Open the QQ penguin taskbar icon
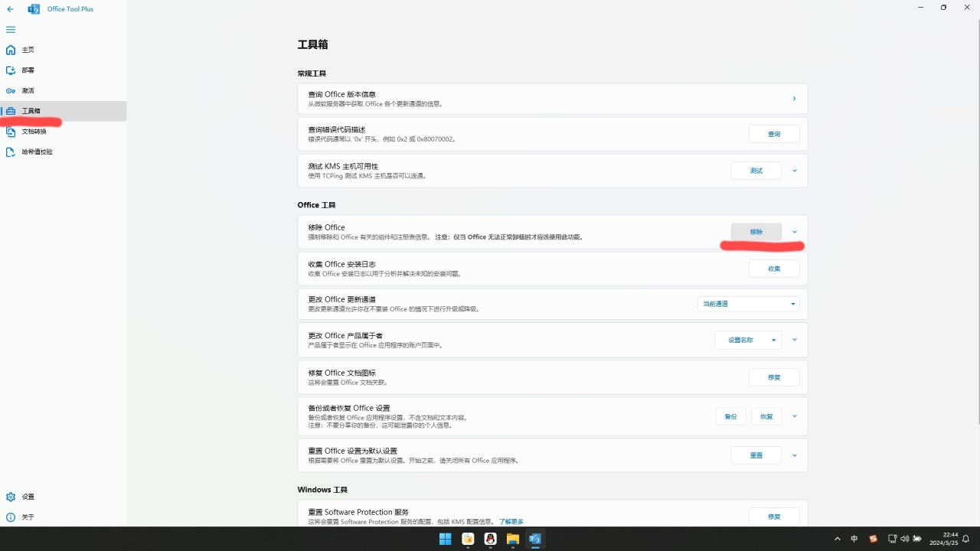The width and height of the screenshot is (980, 551). (x=490, y=539)
